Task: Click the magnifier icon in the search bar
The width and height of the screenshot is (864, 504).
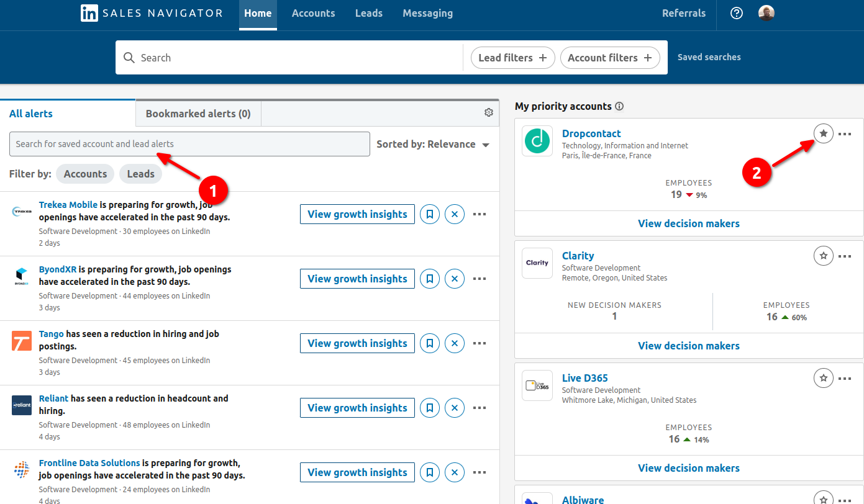Action: [x=129, y=58]
